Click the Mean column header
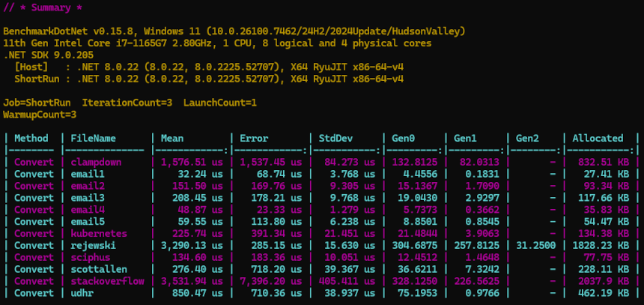The image size is (644, 305). (x=172, y=139)
